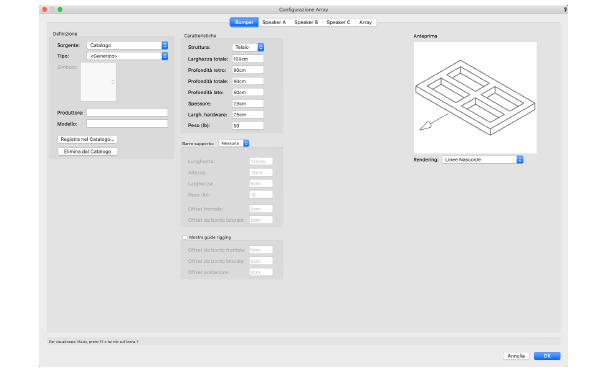Open the Barra supporto dropdown

234,143
